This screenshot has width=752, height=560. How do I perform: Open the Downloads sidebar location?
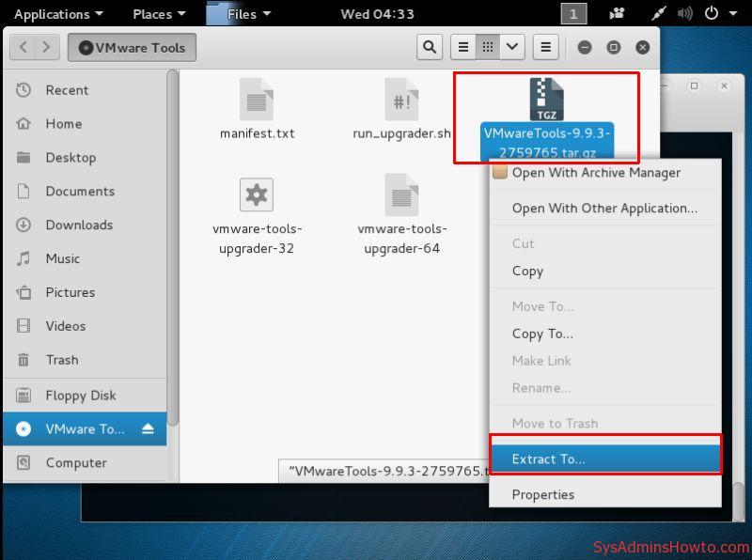coord(85,225)
